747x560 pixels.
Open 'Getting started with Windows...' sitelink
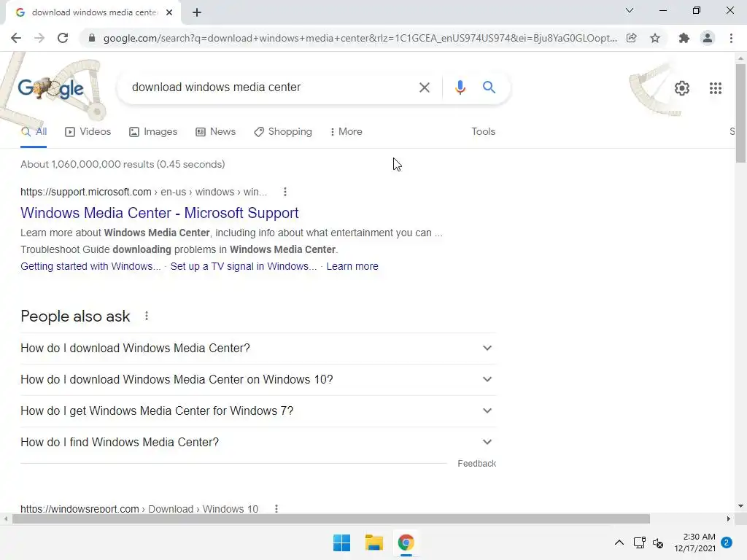coord(90,267)
